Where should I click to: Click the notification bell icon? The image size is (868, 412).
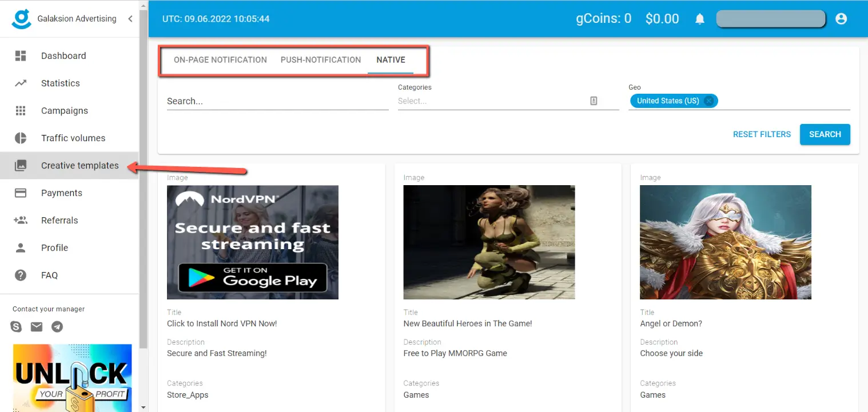[x=699, y=19]
